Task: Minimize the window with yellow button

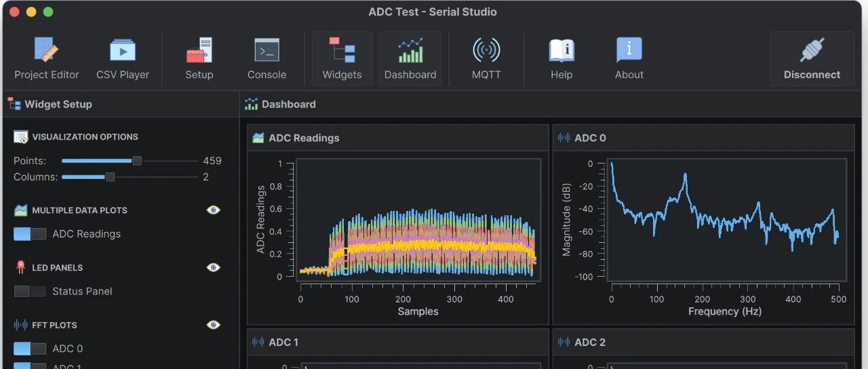Action: (31, 12)
